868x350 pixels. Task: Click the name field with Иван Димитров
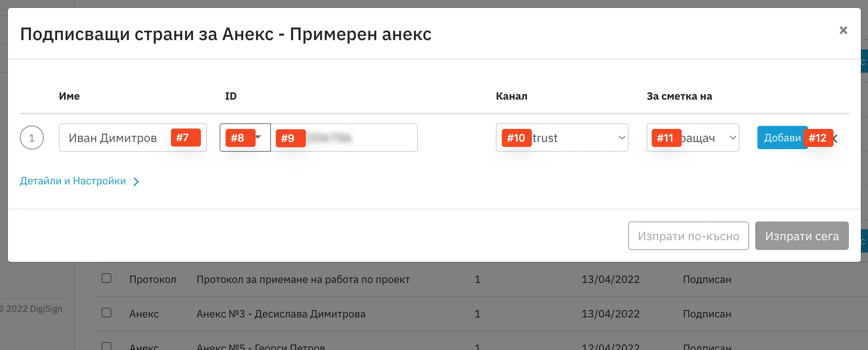[133, 138]
